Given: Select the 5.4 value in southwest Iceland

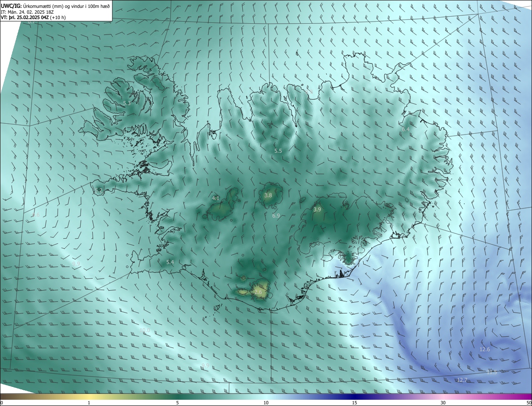Looking at the screenshot, I should [x=170, y=262].
